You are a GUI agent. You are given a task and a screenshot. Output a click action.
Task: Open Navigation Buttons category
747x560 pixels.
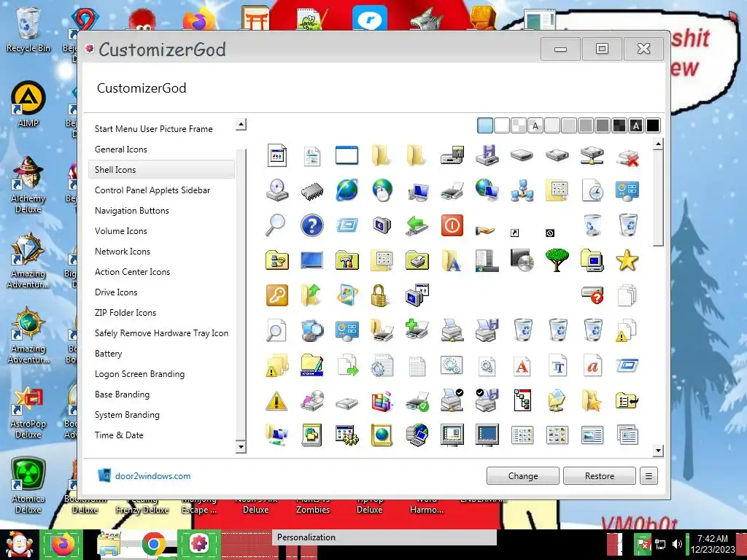click(132, 211)
